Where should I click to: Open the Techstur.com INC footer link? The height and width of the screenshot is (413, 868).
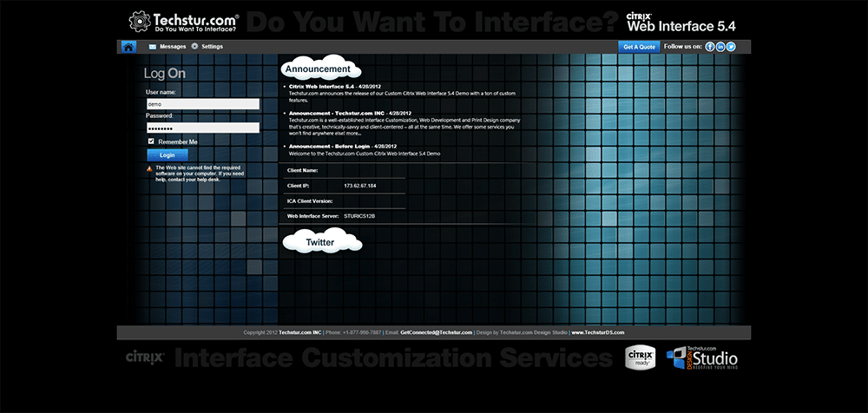(300, 332)
